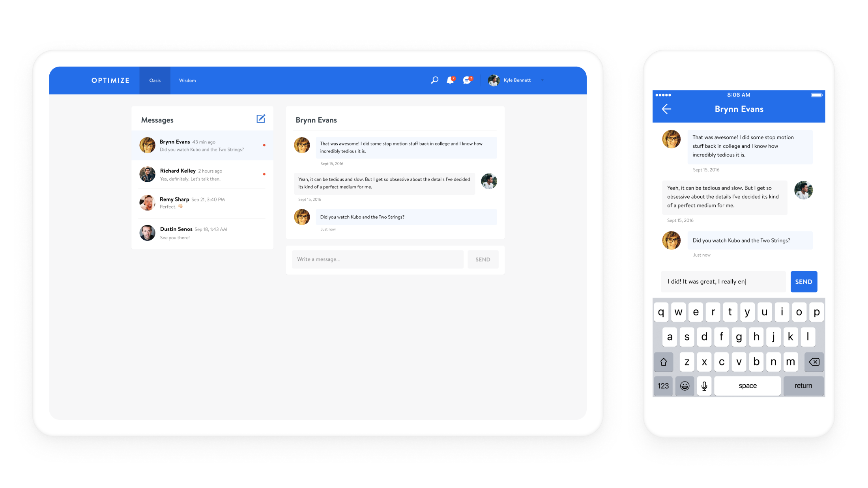Tap the backspace key on the keyboard
The height and width of the screenshot is (488, 868).
click(x=814, y=361)
